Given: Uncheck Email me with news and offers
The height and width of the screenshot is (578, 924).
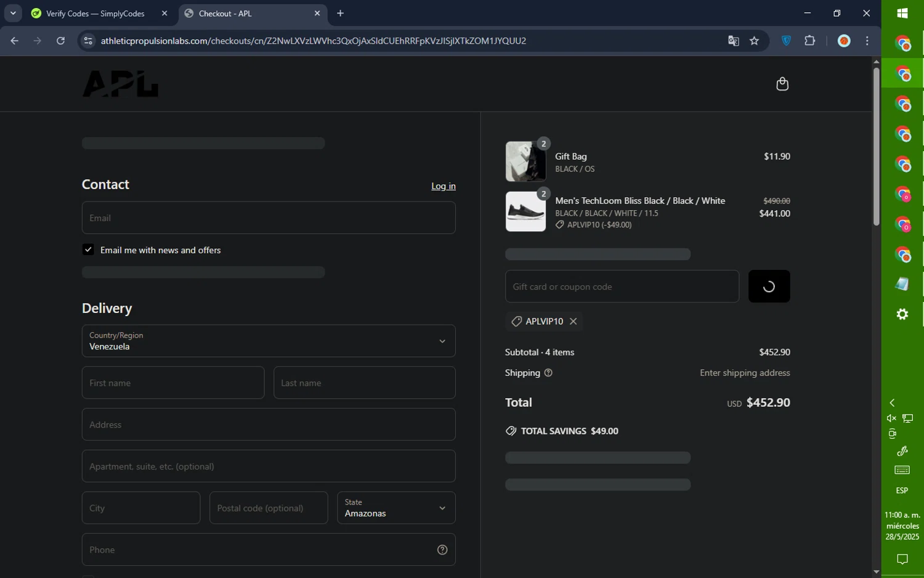Looking at the screenshot, I should coord(88,250).
